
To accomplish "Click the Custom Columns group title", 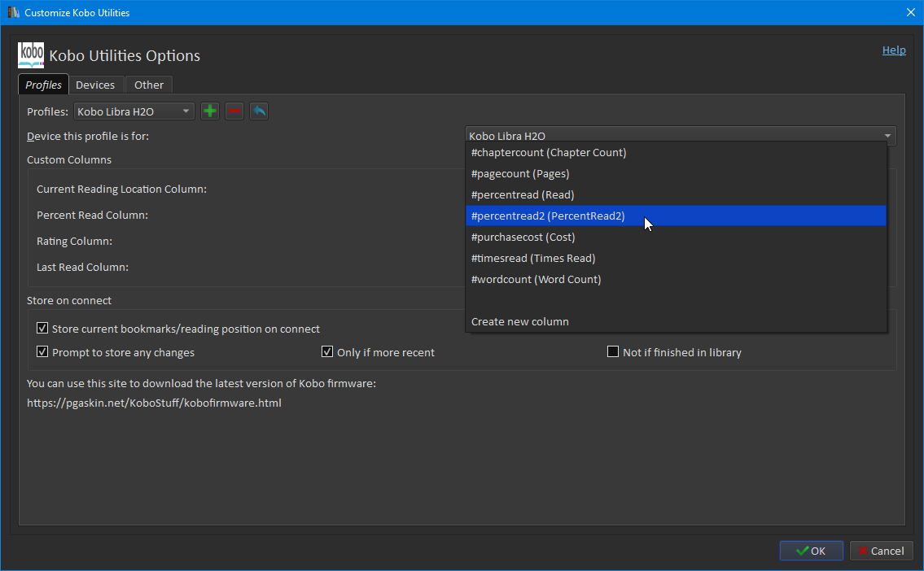I will 69,159.
